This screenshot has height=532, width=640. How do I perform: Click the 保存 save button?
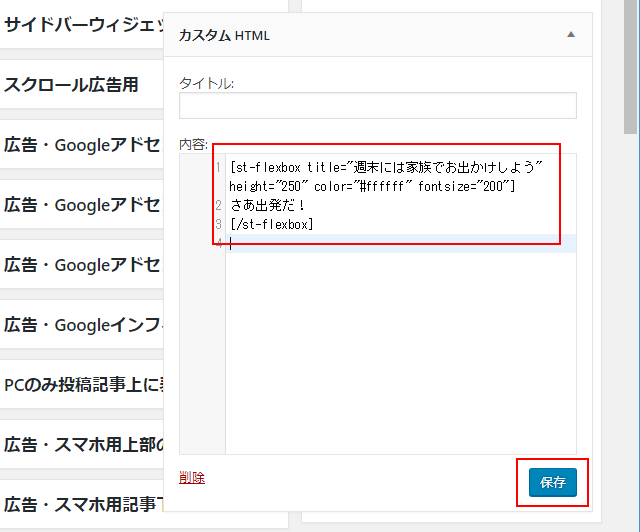coord(552,482)
